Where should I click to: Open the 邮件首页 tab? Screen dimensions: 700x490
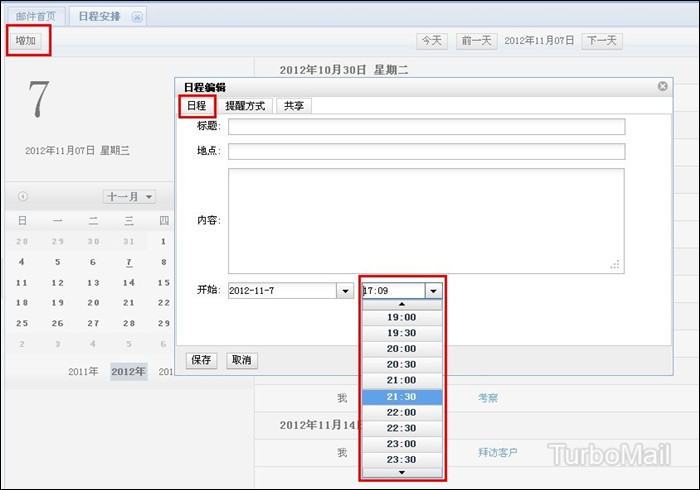pyautogui.click(x=35, y=16)
